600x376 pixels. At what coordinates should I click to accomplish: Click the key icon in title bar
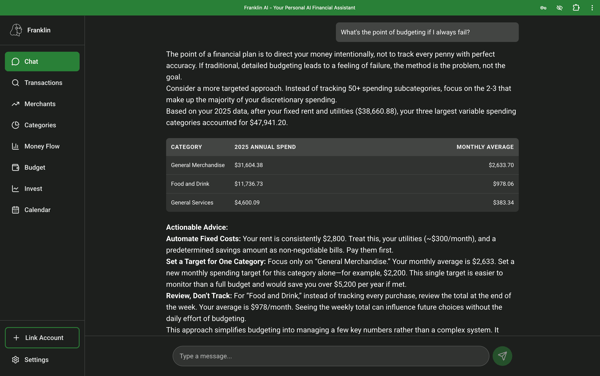pos(543,8)
